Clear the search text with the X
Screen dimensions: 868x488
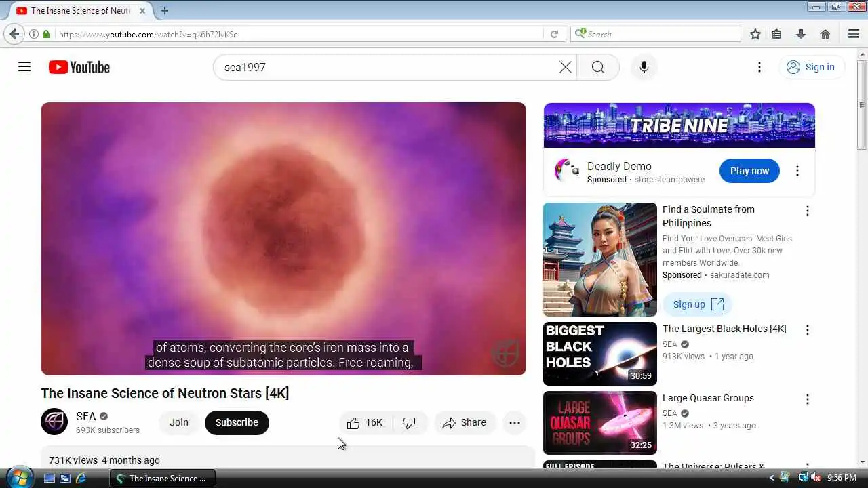(566, 67)
